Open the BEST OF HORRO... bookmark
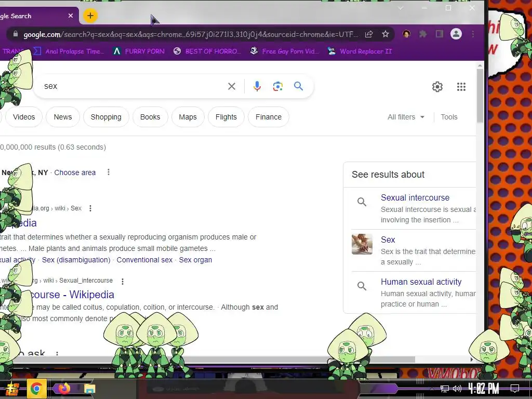The height and width of the screenshot is (399, 532). pos(207,51)
